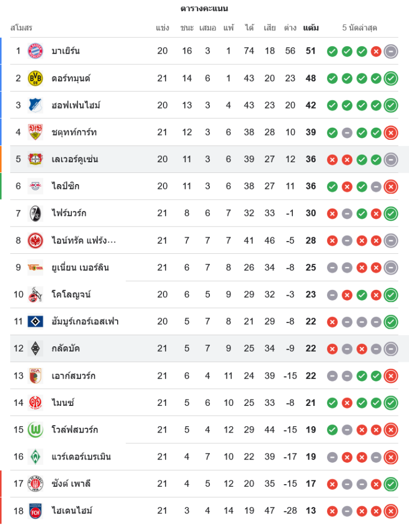Click Bayern's latest match draw icon
Screen dimensions: 409x532
391,51
